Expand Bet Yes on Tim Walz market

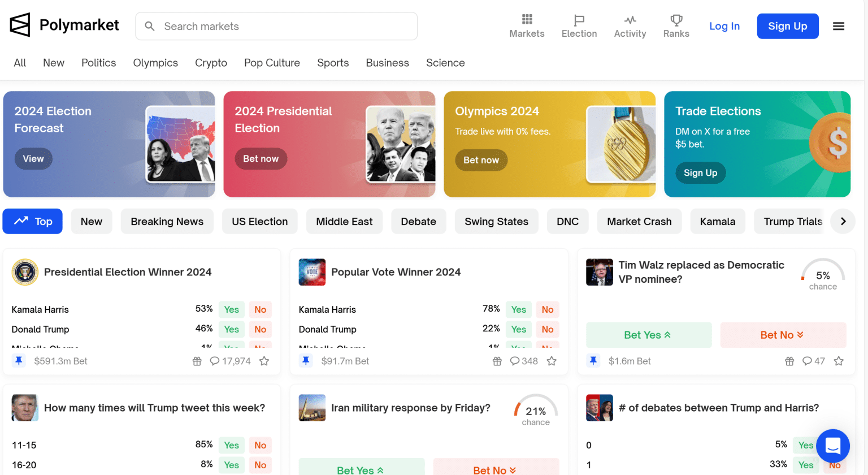(x=649, y=335)
